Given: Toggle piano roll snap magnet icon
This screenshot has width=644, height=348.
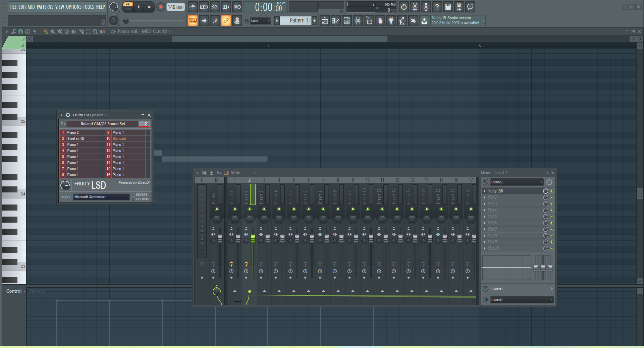Looking at the screenshot, I should (20, 32).
